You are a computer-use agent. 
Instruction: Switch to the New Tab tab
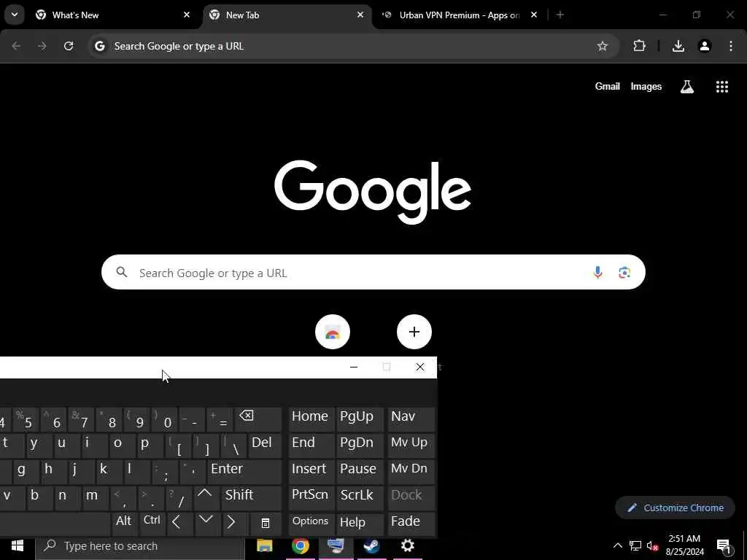click(287, 15)
